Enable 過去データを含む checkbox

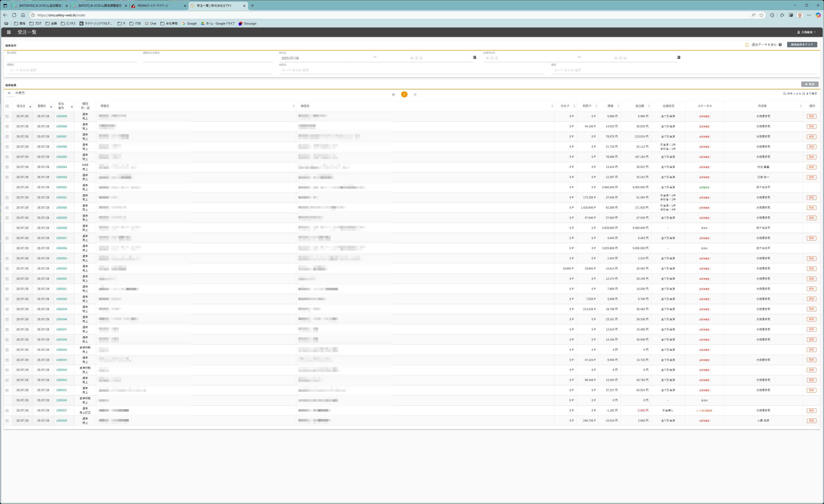tap(747, 45)
